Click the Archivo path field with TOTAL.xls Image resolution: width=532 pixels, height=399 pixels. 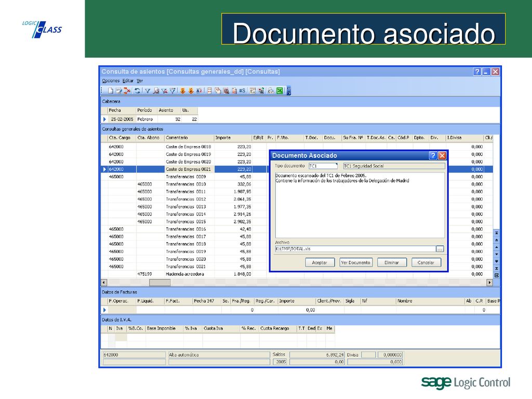point(355,249)
